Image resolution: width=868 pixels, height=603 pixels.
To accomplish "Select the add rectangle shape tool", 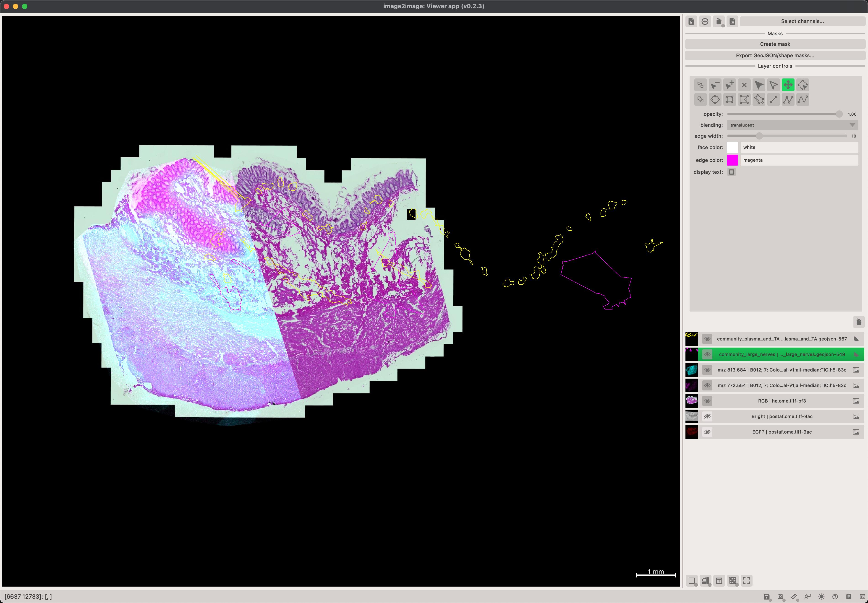I will tap(730, 100).
